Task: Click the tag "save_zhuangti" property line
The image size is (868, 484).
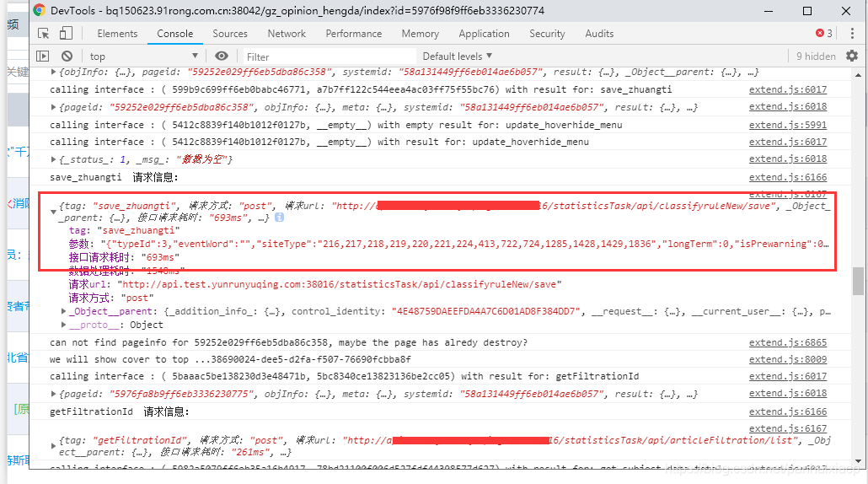Action: [x=124, y=230]
